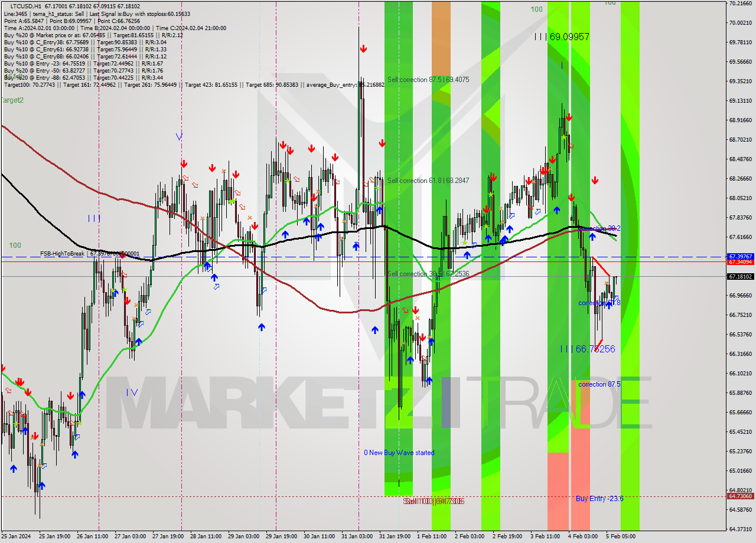Click the '4 Feb 03:00' time axis label
Image resolution: width=756 pixels, height=543 pixels.
[582, 537]
